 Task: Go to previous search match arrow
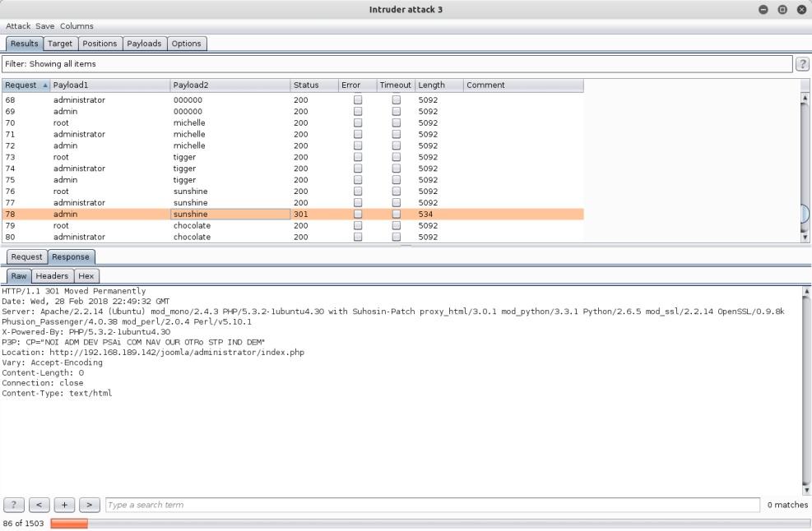click(x=39, y=505)
